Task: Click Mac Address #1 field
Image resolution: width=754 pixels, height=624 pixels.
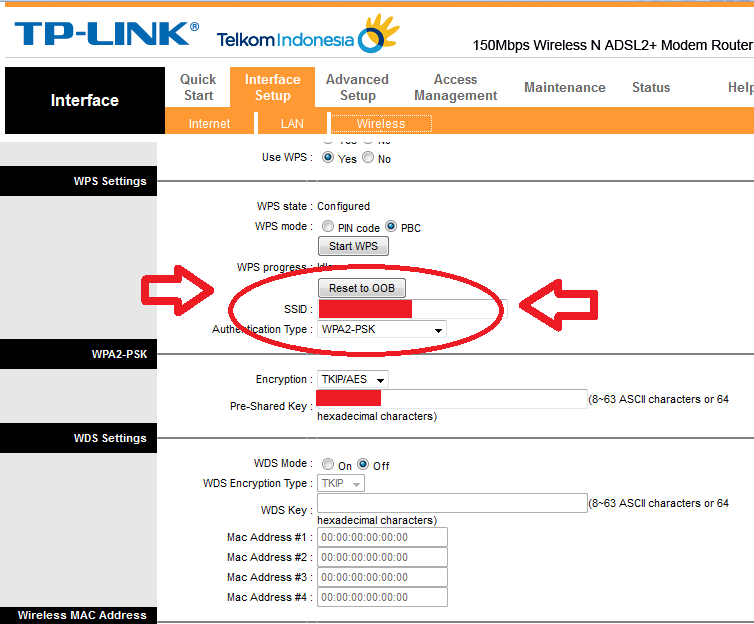Action: [382, 537]
